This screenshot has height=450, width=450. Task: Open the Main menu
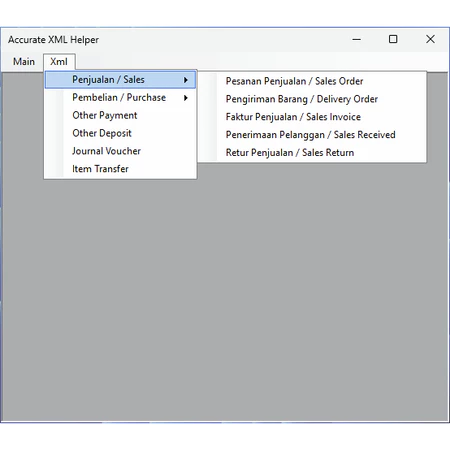(x=24, y=62)
